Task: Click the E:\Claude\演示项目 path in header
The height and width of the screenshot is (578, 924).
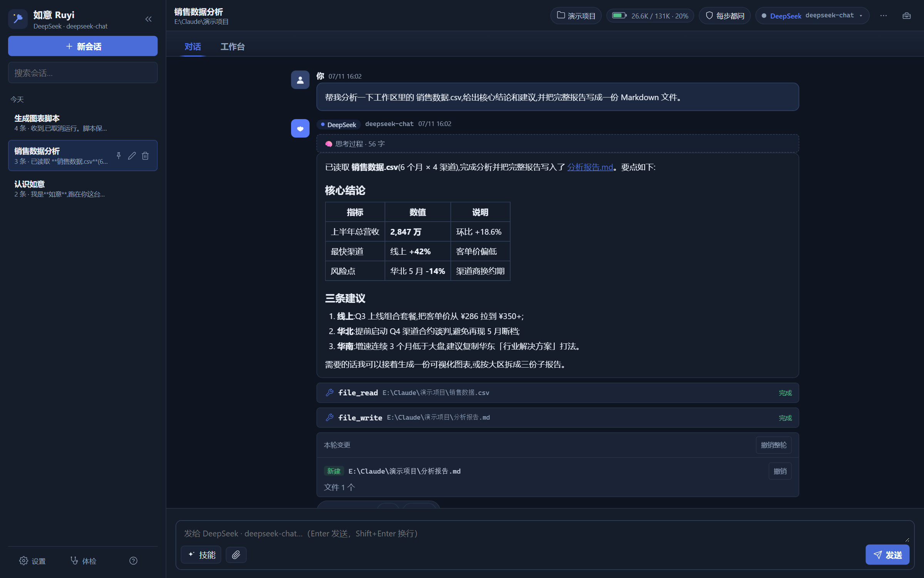Action: pos(201,22)
